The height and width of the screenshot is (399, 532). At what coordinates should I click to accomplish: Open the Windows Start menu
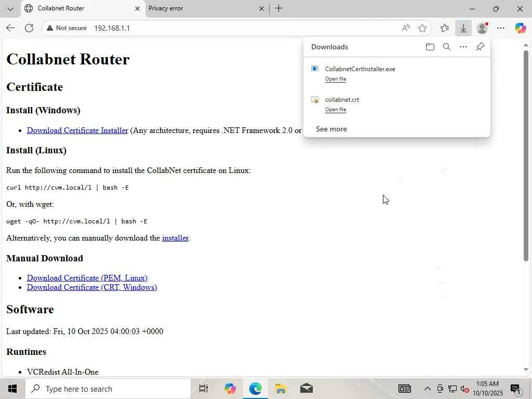pyautogui.click(x=12, y=389)
